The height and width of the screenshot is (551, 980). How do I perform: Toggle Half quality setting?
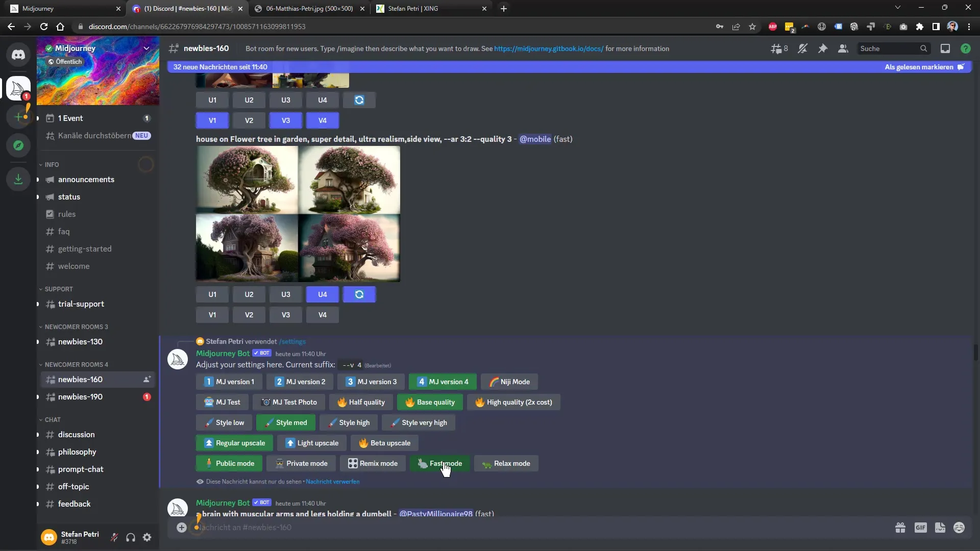361,402
